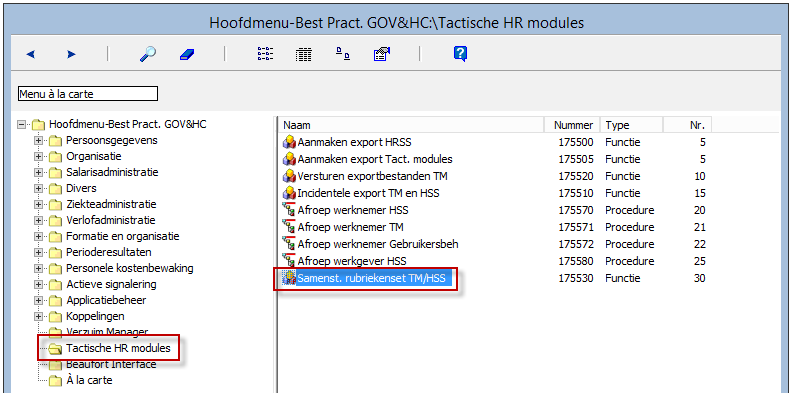Click the forward navigation arrow

click(x=71, y=54)
